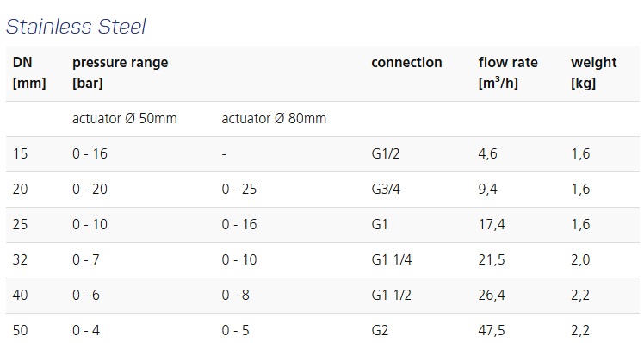Select the G1 1/2 connection cell
This screenshot has width=644, height=343.
(x=392, y=296)
